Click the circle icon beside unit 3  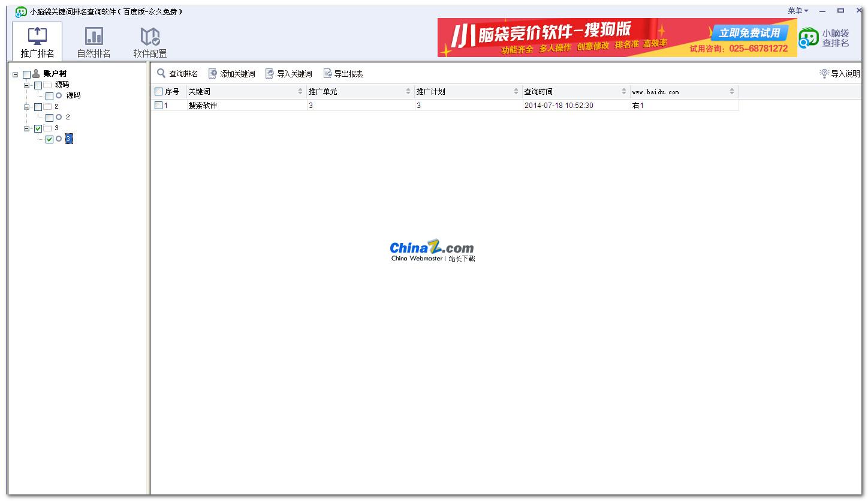click(x=59, y=139)
